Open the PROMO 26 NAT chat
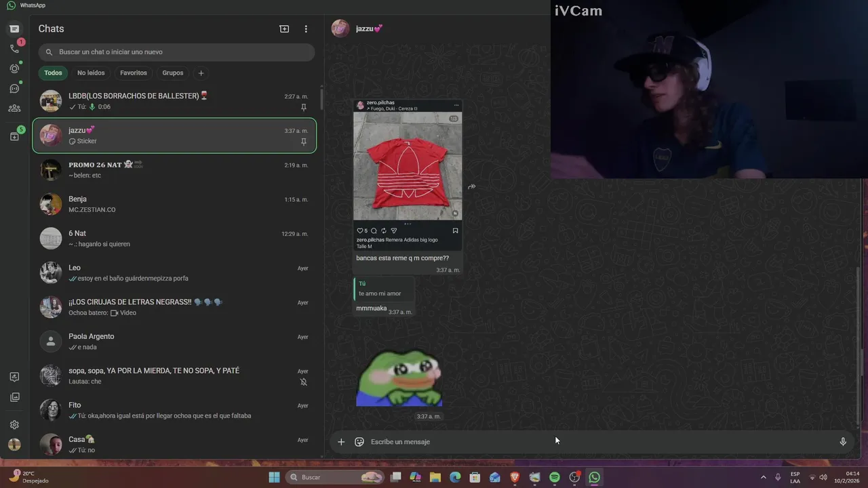The height and width of the screenshot is (488, 868). [x=174, y=169]
